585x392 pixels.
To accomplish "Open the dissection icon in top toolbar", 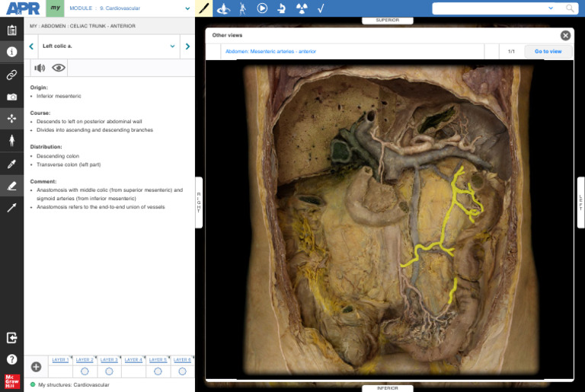I will point(223,8).
